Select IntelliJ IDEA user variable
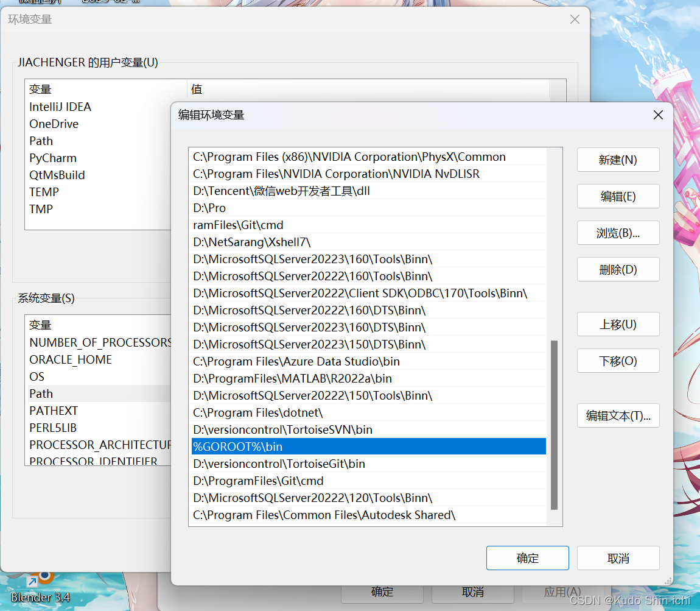700x611 pixels. coord(60,107)
